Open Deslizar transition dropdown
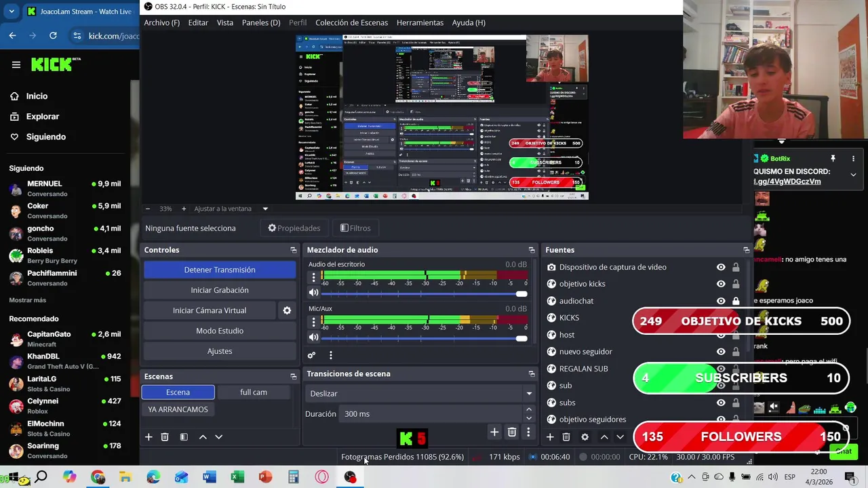 click(420, 393)
